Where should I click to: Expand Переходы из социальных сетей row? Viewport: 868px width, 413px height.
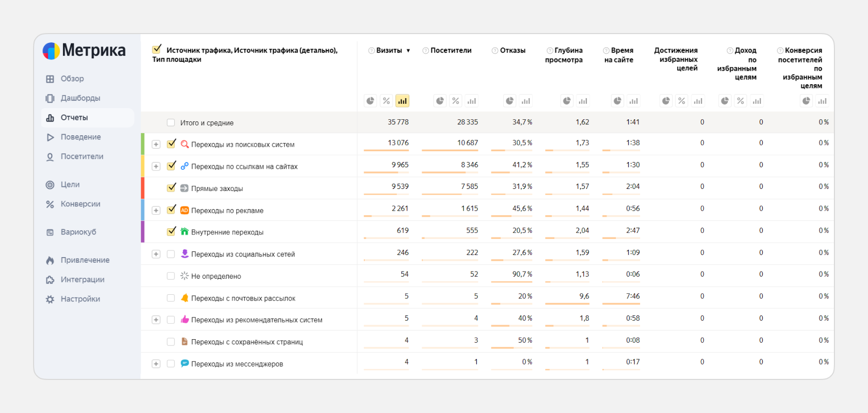point(156,254)
